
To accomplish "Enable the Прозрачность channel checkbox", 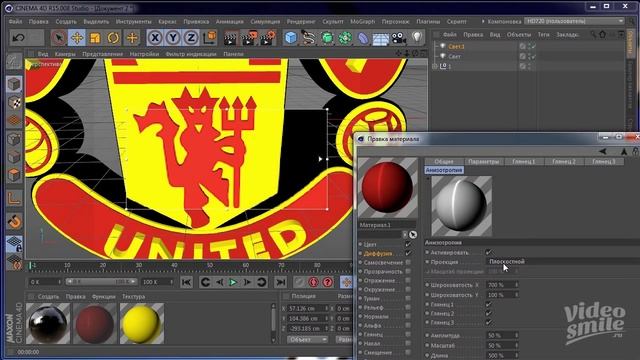I will click(408, 271).
